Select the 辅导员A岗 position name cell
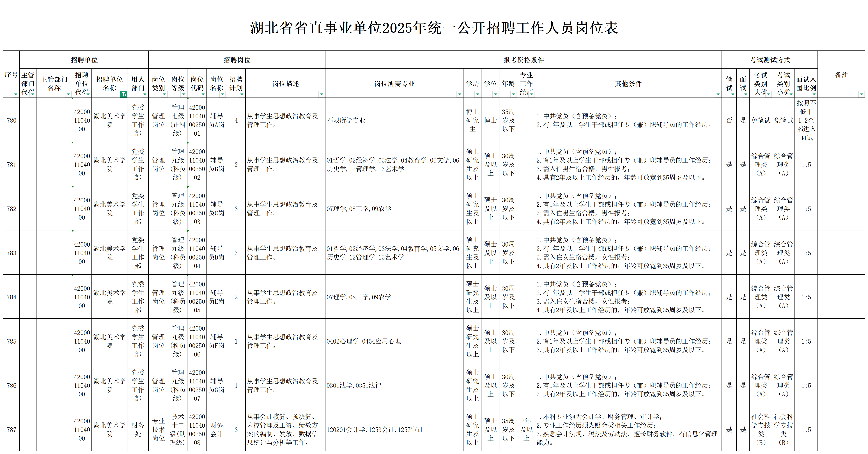Screen dimensions: 868x454 (216, 120)
